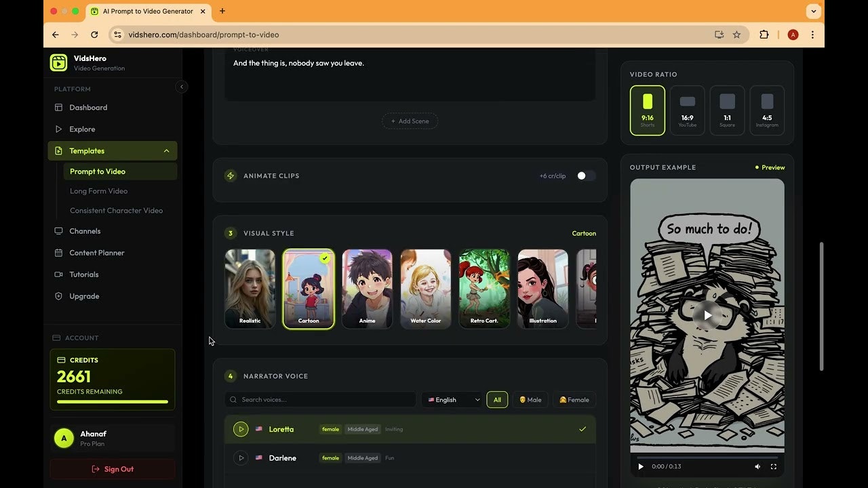Select 4:5 Instagram video ratio
The height and width of the screenshot is (488, 868).
point(767,110)
